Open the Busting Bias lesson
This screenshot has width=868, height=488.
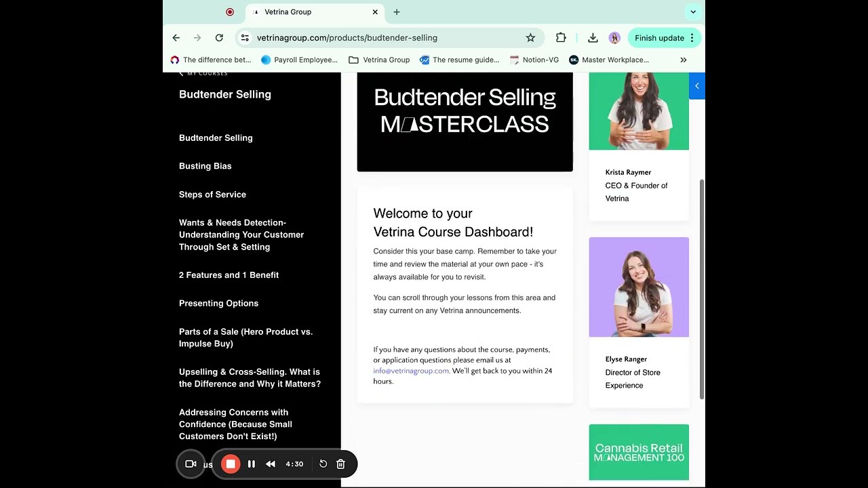(x=205, y=166)
